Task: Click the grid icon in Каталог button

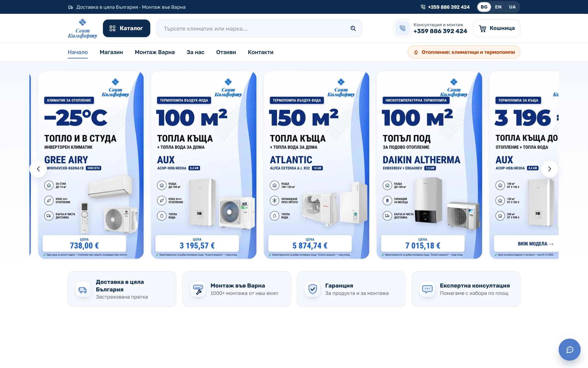Action: click(112, 29)
